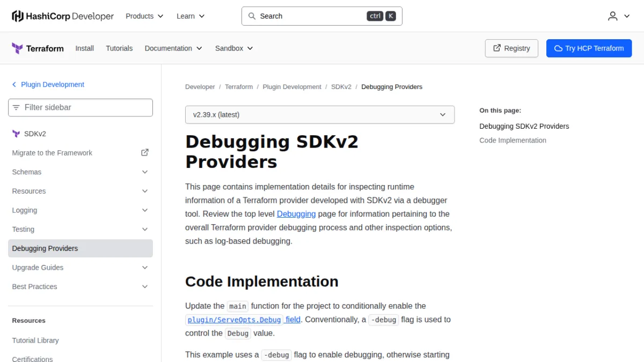Viewport: 644px width, 362px height.
Task: Open the Products dropdown menu
Action: 144,16
